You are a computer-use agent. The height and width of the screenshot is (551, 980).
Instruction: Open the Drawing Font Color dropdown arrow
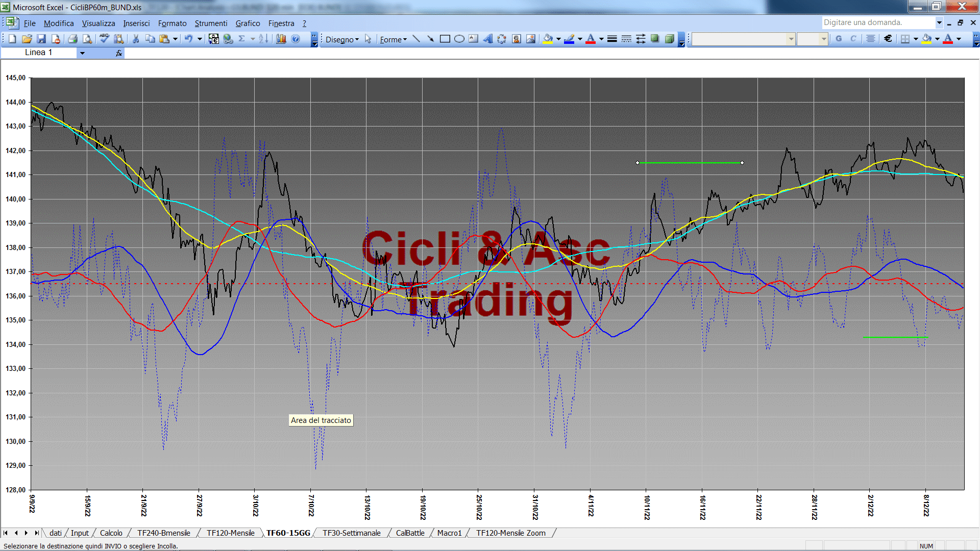tap(601, 39)
